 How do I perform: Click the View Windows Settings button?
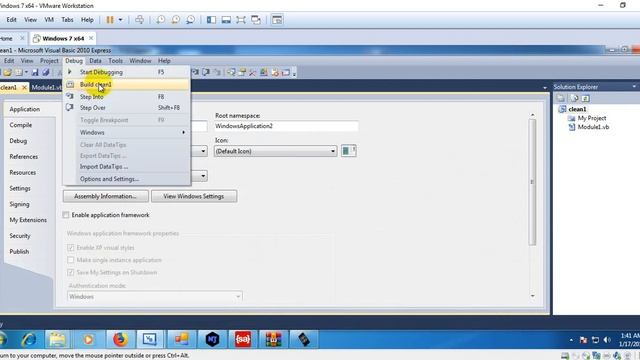click(194, 196)
